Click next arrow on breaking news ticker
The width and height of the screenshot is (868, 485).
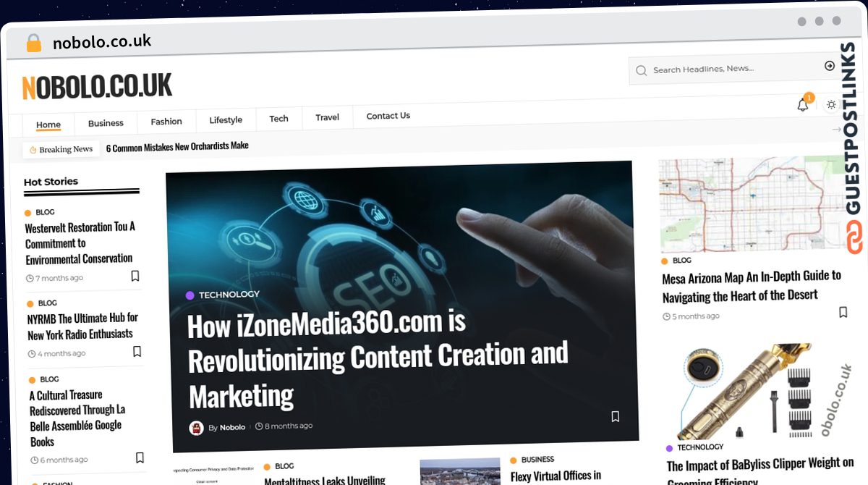(x=836, y=130)
